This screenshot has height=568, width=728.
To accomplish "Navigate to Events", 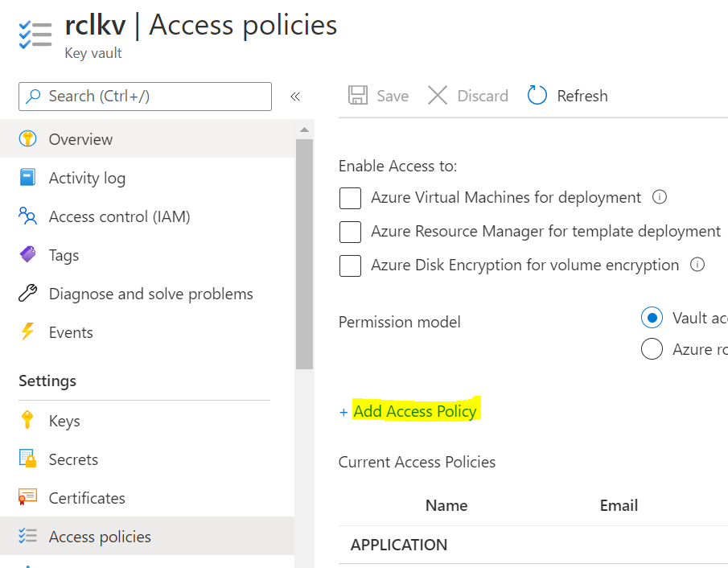I will click(x=147, y=332).
